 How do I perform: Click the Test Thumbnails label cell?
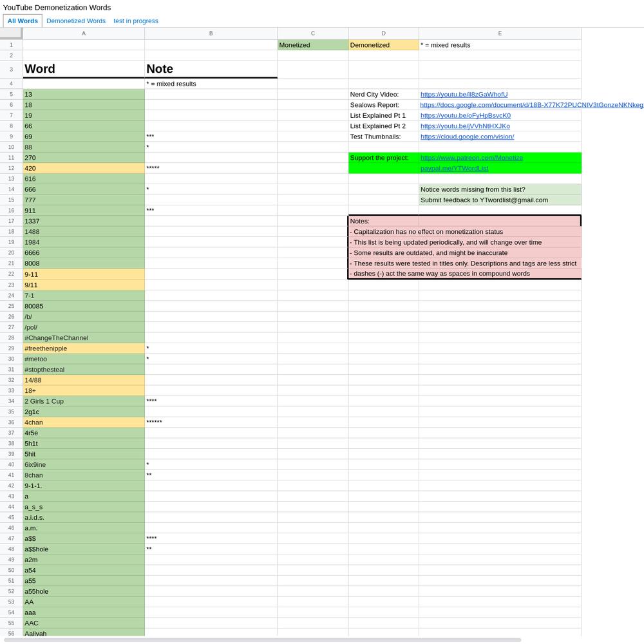(x=384, y=137)
